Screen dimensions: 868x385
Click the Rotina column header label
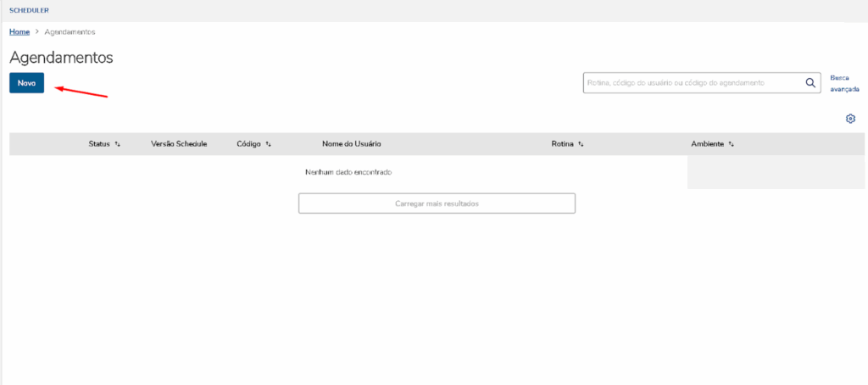coord(563,144)
